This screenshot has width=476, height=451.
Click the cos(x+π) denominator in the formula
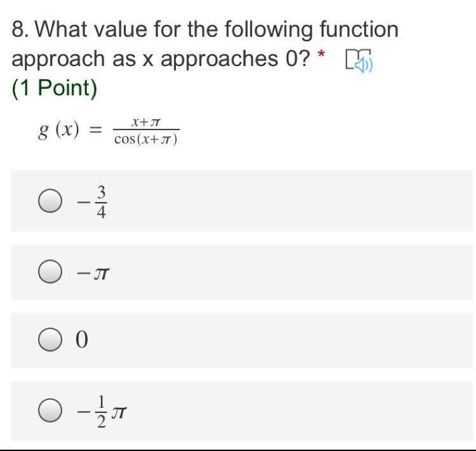(x=146, y=139)
